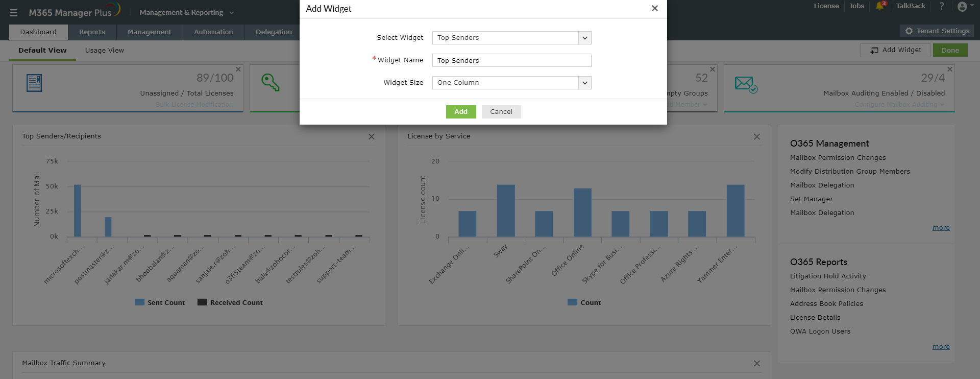The height and width of the screenshot is (379, 980).
Task: Open the Reports tab
Action: coord(92,32)
